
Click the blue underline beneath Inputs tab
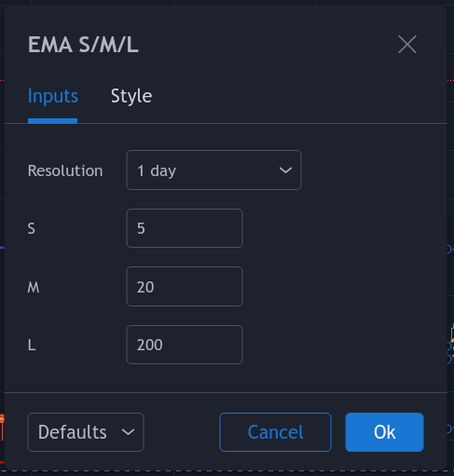[x=52, y=121]
